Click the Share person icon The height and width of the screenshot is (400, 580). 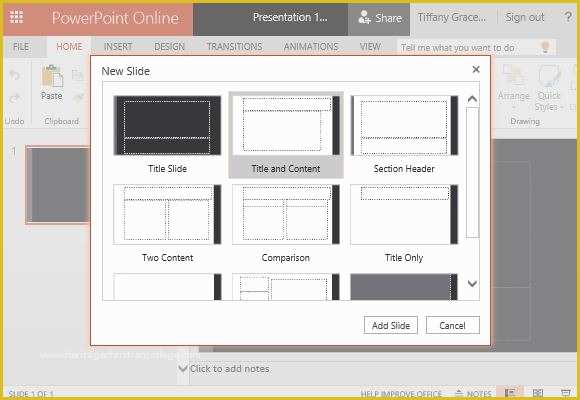point(364,17)
